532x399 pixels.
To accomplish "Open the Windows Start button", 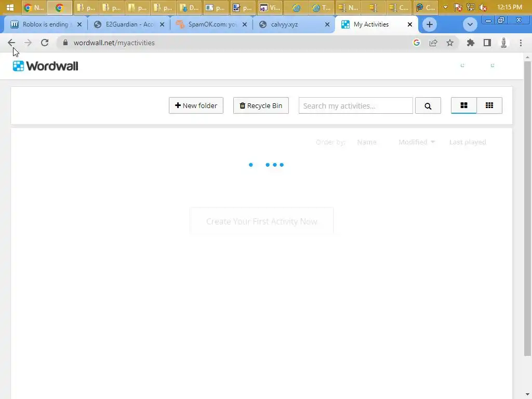I will pyautogui.click(x=10, y=7).
